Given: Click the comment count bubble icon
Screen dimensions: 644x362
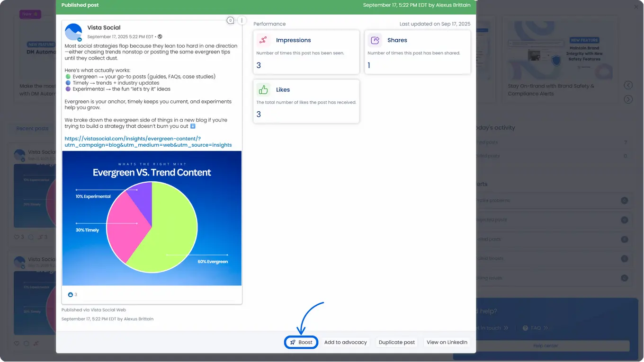Looking at the screenshot, I should pos(230,20).
